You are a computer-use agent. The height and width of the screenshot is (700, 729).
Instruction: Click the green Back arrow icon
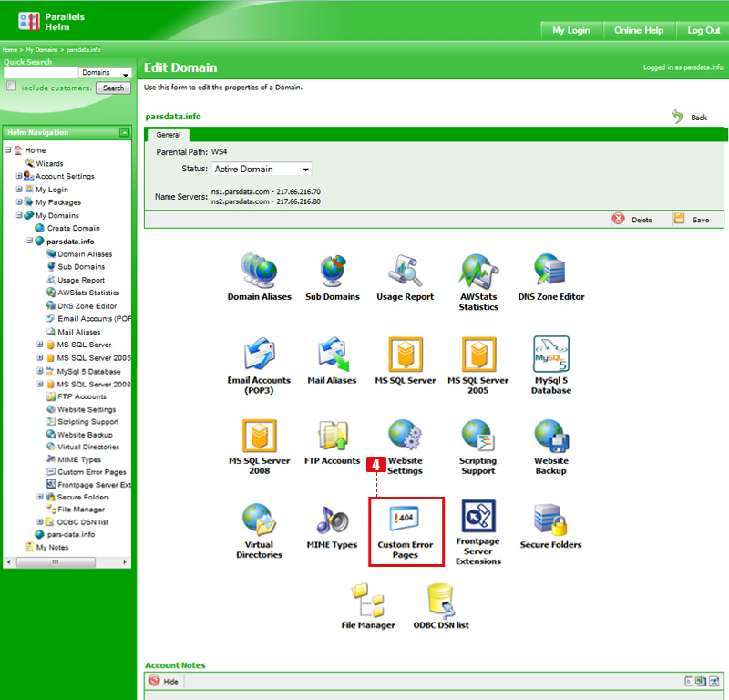pos(677,117)
